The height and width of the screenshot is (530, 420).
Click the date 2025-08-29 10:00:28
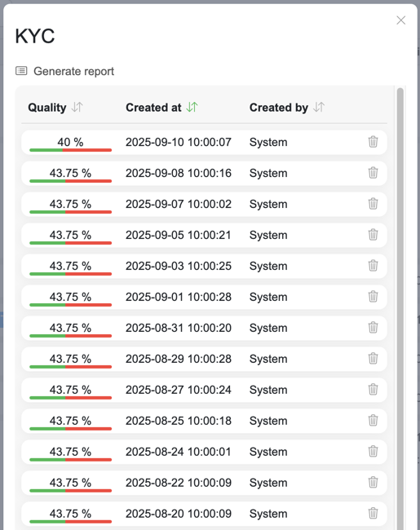point(179,359)
